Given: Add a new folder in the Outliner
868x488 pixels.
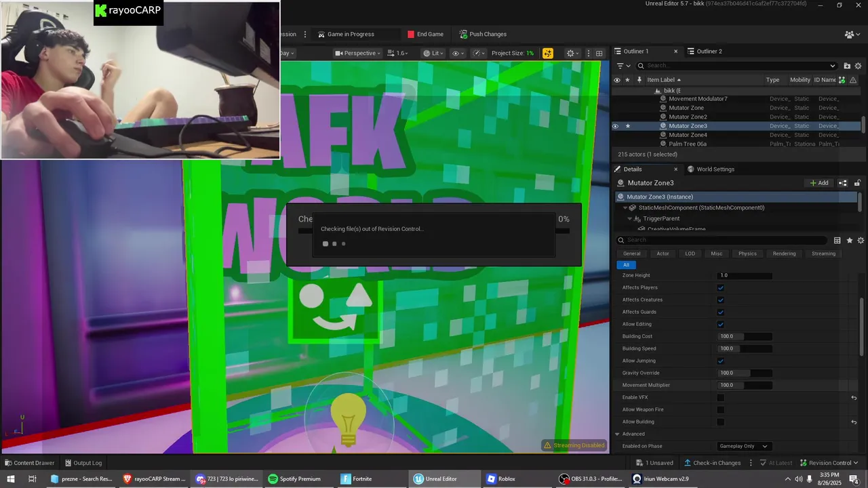Looking at the screenshot, I should coord(847,66).
